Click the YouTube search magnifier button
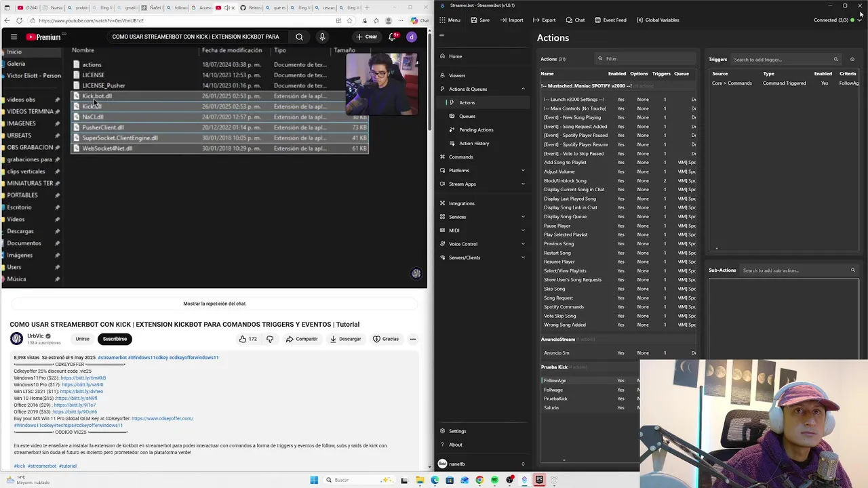This screenshot has width=868, height=488. coord(299,37)
